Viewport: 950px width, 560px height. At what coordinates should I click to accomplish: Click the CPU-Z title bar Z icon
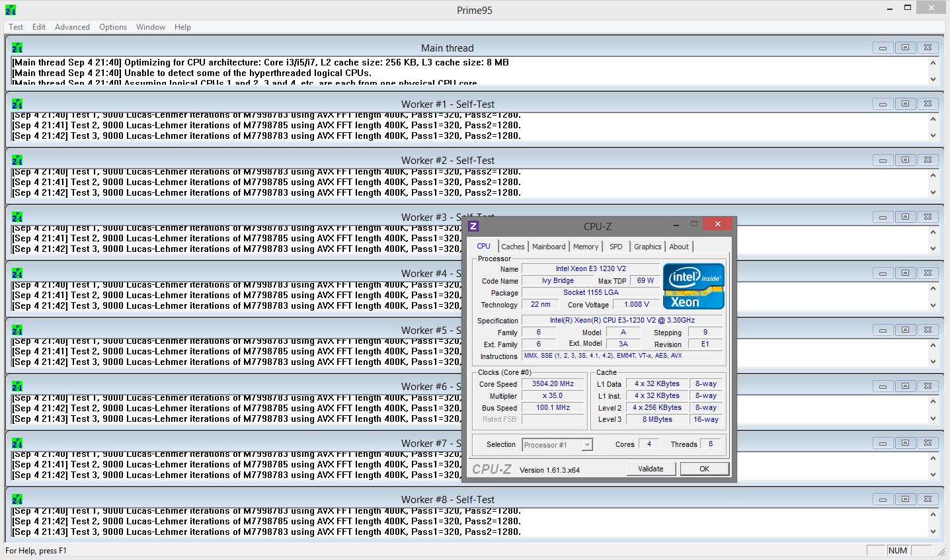[473, 226]
